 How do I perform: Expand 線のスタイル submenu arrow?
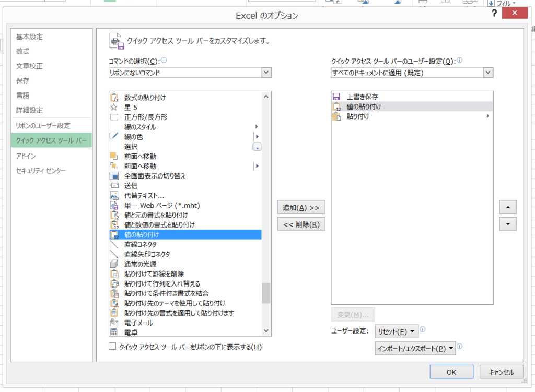257,127
